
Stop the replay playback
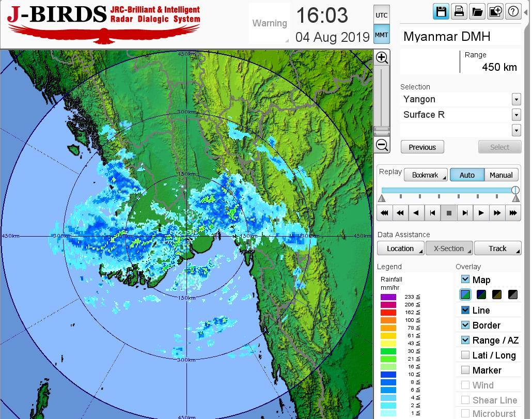tap(448, 213)
